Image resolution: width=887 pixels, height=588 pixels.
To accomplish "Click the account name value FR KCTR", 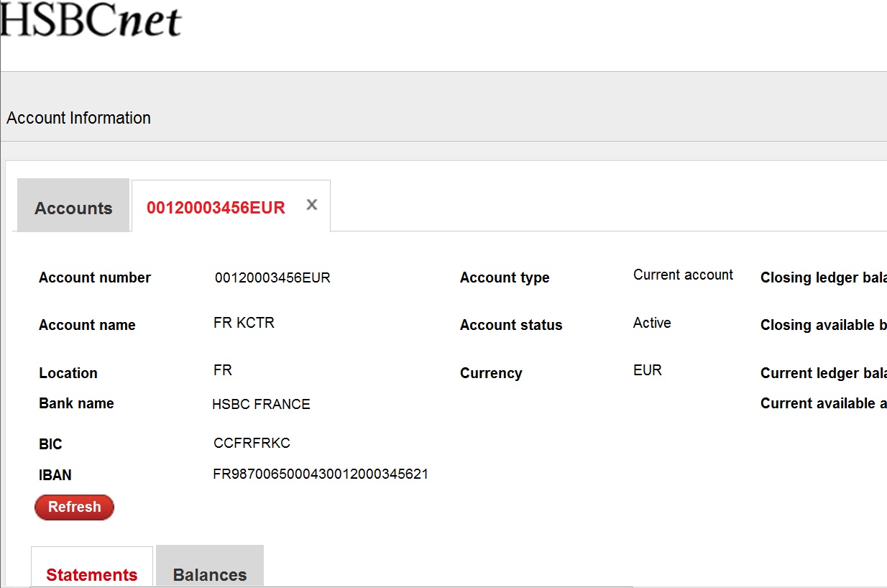I will point(244,323).
